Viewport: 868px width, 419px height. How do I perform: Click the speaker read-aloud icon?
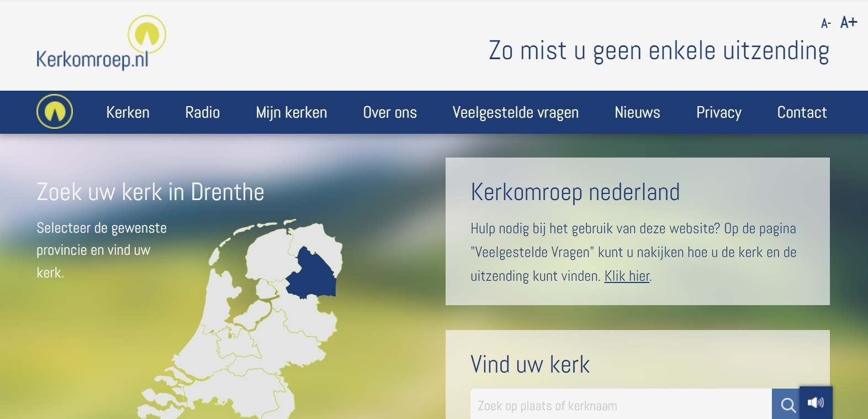(816, 402)
